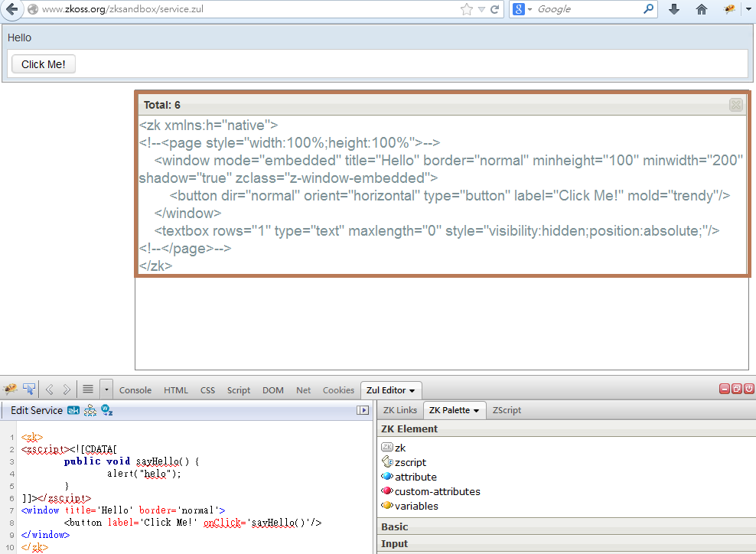This screenshot has height=554, width=756.
Task: Reload the current page
Action: (x=494, y=9)
